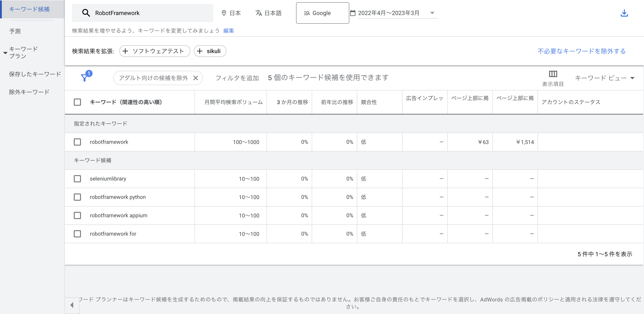The image size is (644, 314).
Task: Click フィルタを追加
Action: [237, 78]
